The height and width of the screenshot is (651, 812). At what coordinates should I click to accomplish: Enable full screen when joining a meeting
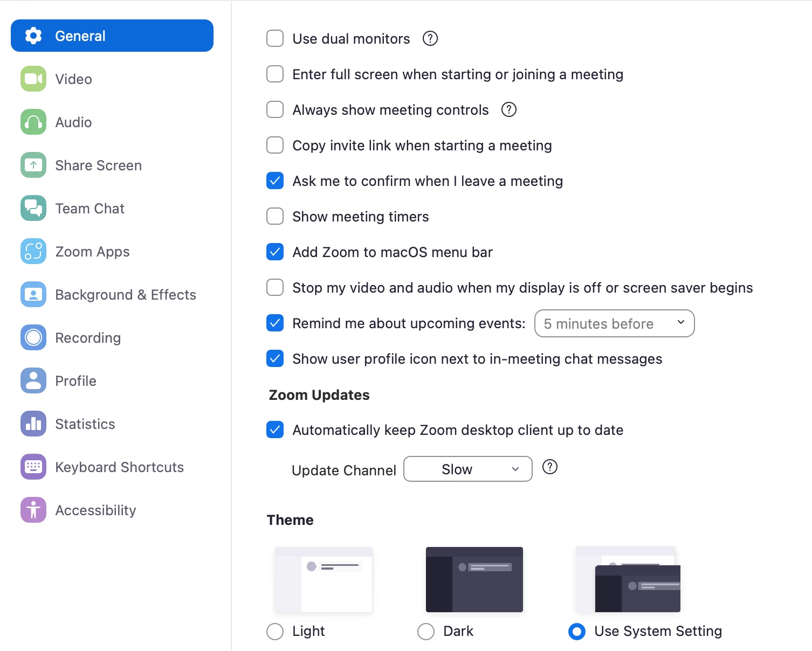(x=275, y=74)
